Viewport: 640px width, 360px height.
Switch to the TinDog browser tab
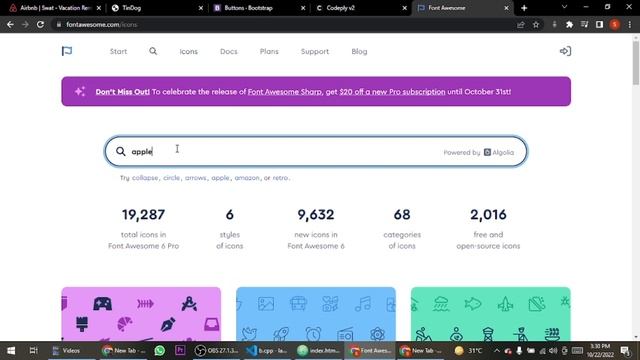[x=157, y=8]
